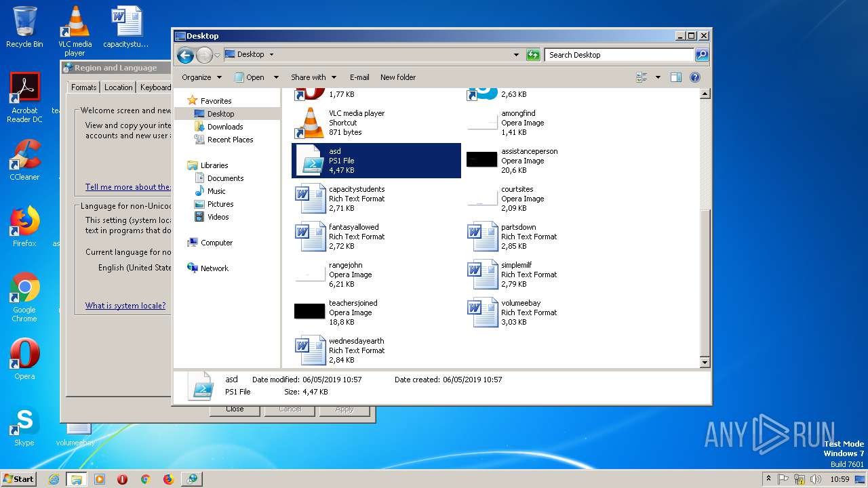This screenshot has width=868, height=488.
Task: Select Desktop in the Favorites list
Action: pyautogui.click(x=220, y=114)
